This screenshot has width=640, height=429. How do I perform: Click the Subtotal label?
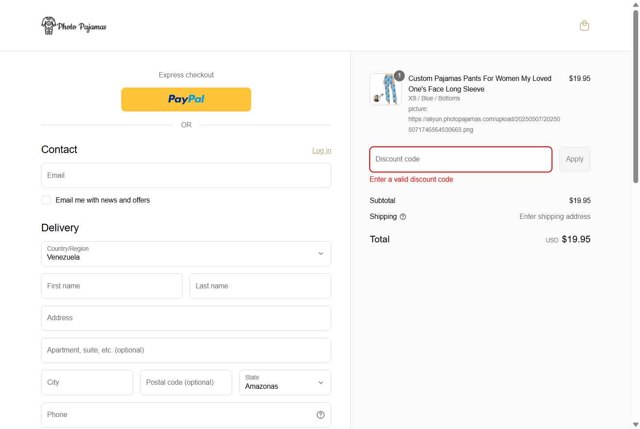(382, 200)
